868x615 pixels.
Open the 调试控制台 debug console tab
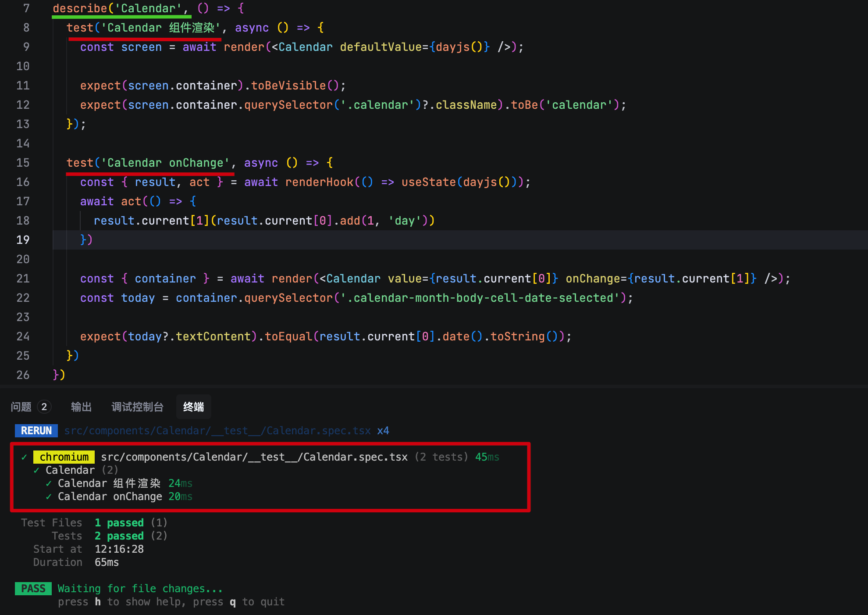coord(137,407)
